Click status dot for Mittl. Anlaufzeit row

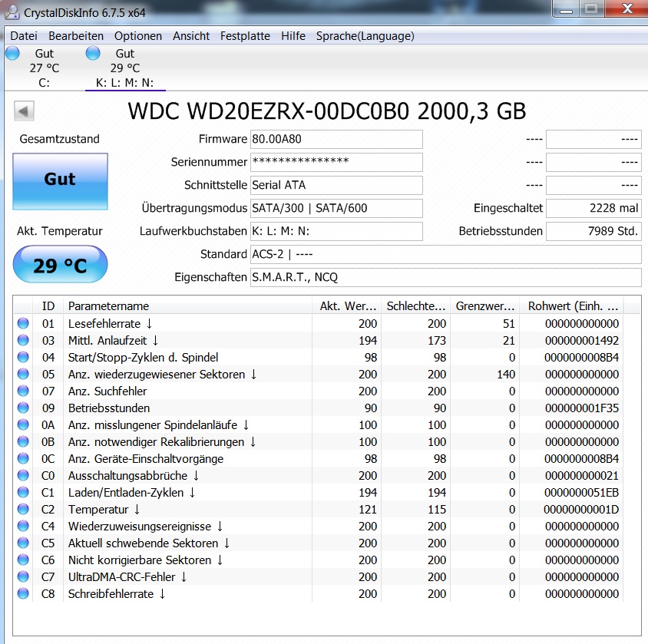coord(23,340)
